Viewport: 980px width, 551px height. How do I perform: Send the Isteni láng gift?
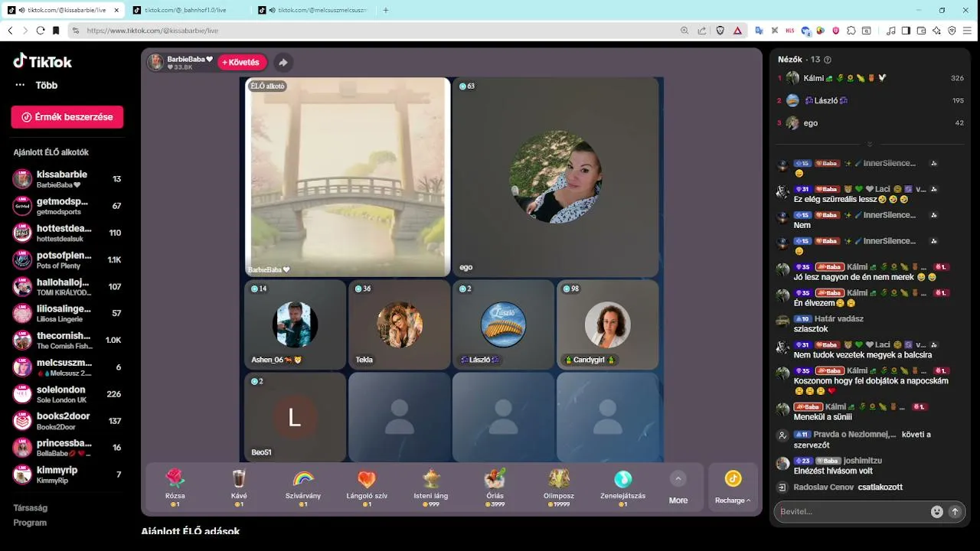click(430, 487)
